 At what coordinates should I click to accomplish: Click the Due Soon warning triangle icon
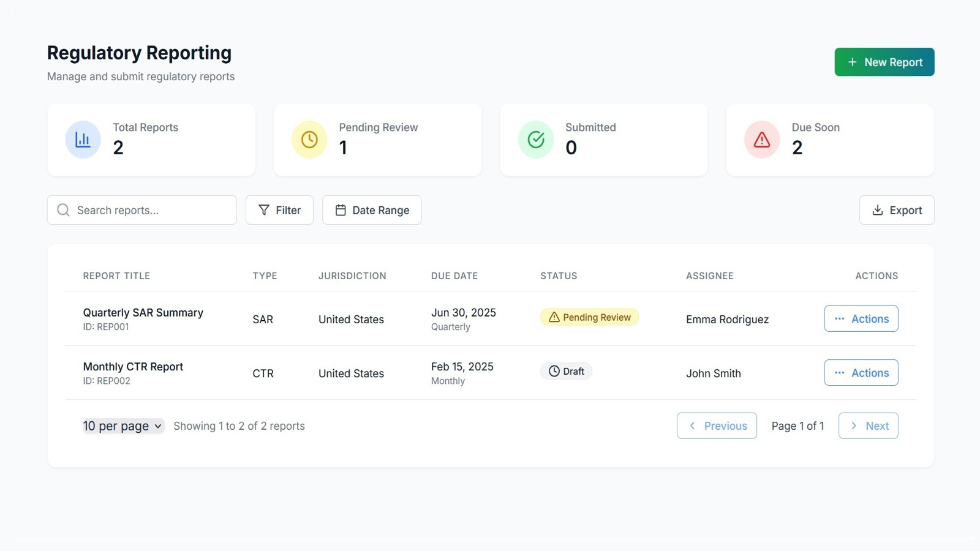(x=761, y=139)
